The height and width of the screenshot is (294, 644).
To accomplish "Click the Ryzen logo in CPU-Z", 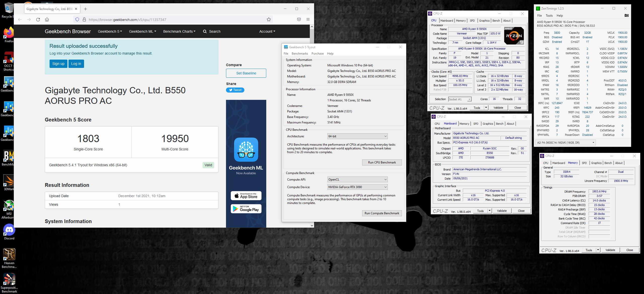I will click(514, 36).
